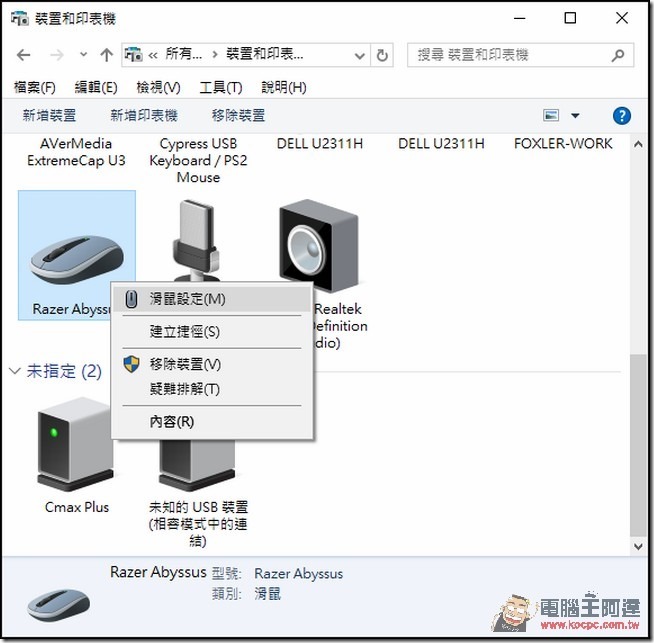Click the « breadcrumb overflow chevron
654x643 pixels.
pos(153,55)
